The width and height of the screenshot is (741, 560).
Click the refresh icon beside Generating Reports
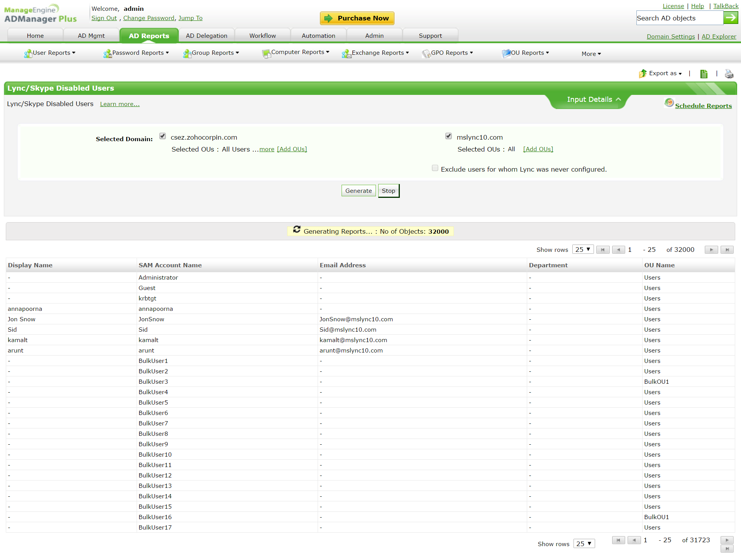tap(296, 229)
